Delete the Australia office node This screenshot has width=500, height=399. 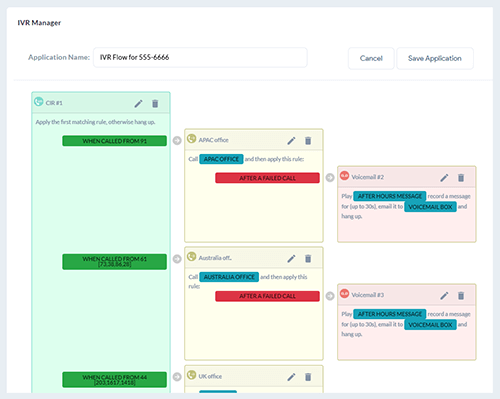308,258
